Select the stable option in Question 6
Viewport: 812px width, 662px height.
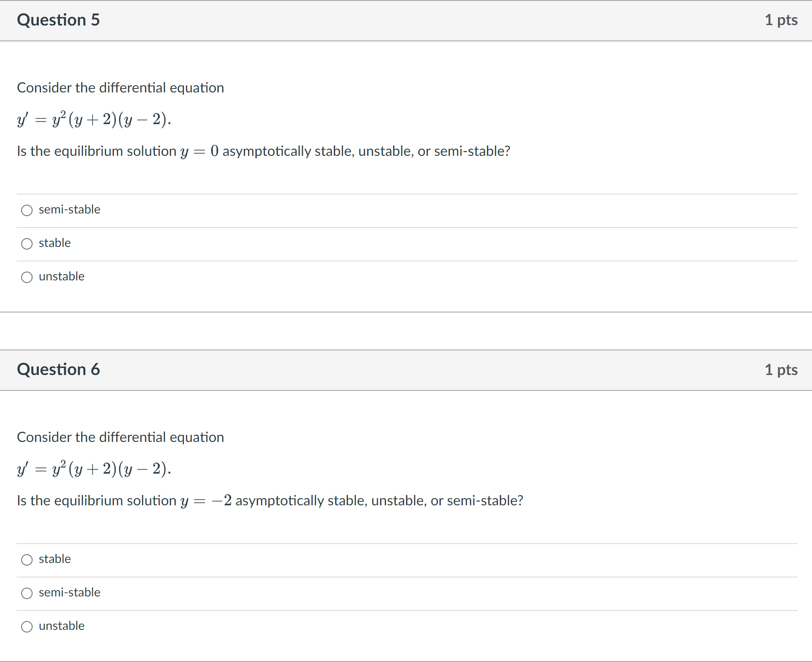[x=27, y=560]
